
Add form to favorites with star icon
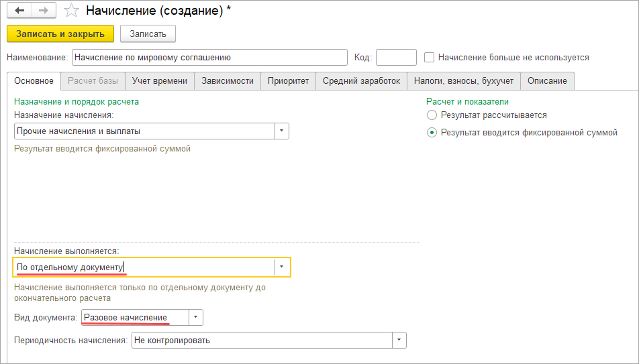coord(71,11)
